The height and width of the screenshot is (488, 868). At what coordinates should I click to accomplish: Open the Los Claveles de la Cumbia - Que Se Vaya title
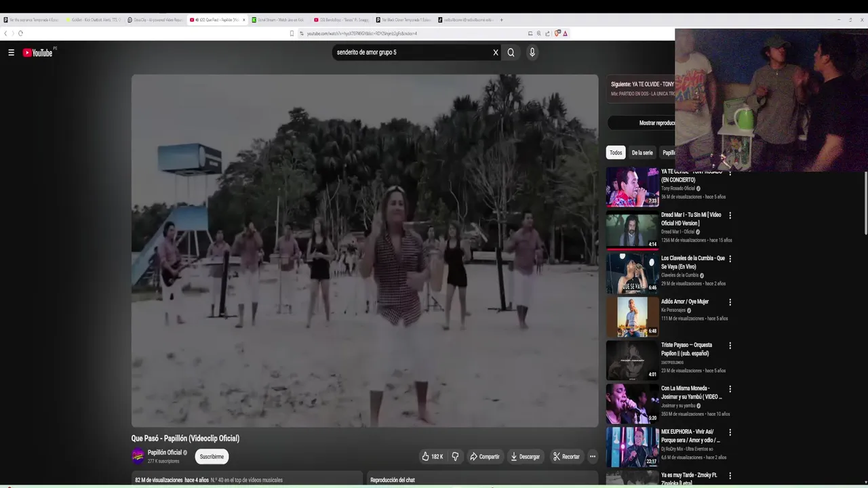point(693,262)
